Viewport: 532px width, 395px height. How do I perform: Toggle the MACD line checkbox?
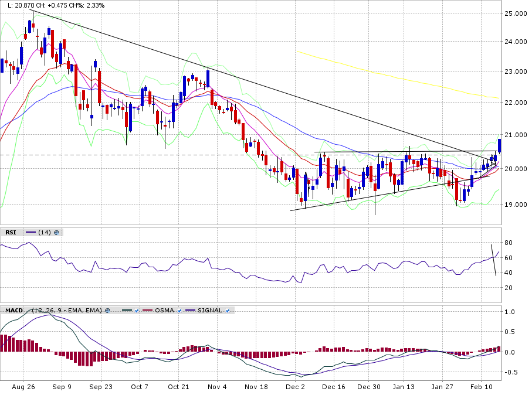tap(137, 311)
